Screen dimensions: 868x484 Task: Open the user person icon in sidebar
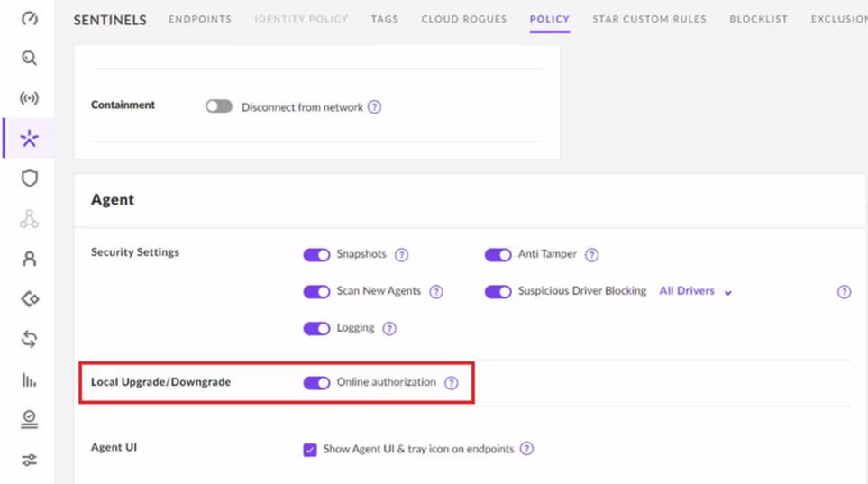tap(30, 259)
